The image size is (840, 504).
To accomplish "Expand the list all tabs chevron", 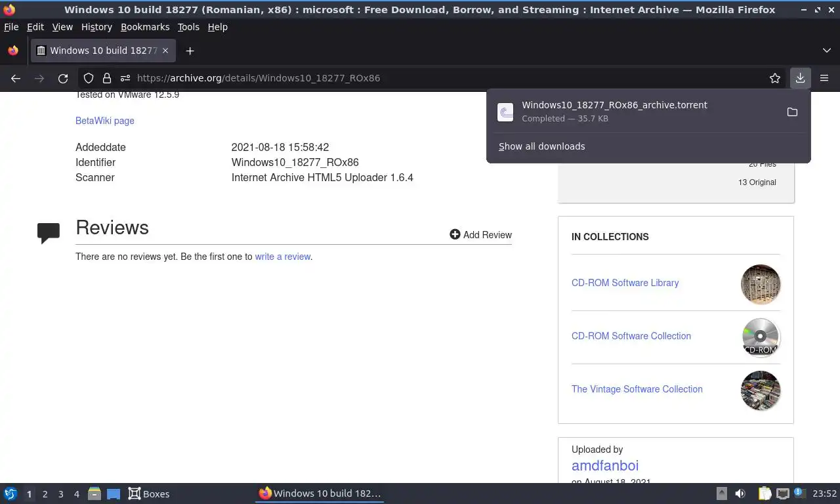I will pyautogui.click(x=826, y=51).
